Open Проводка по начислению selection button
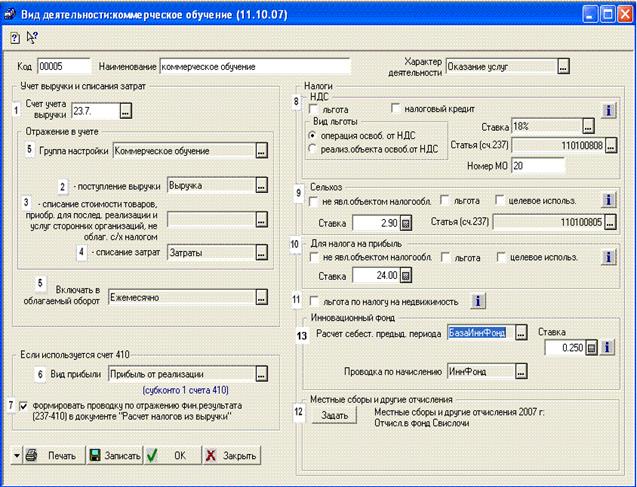This screenshot has height=487, width=637. 521,371
